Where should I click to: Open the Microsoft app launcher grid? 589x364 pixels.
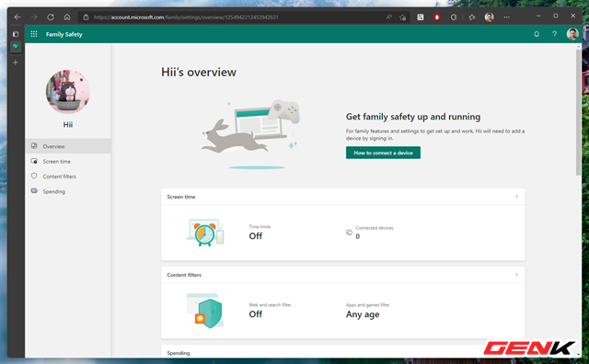click(34, 34)
